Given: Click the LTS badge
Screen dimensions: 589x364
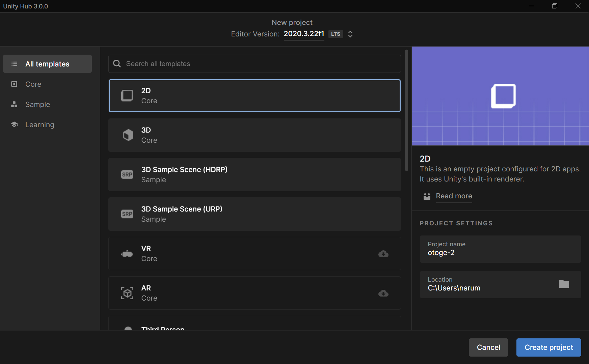Looking at the screenshot, I should [336, 34].
